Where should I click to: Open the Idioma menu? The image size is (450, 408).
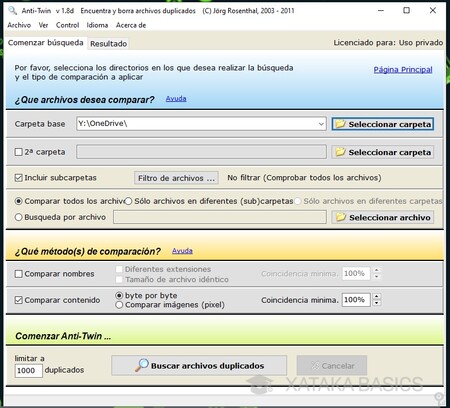point(97,25)
